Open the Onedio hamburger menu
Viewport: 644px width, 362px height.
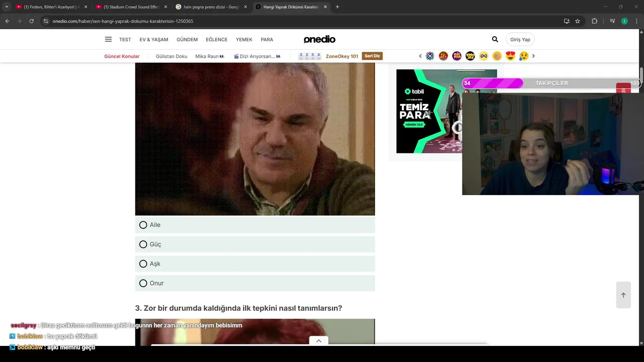click(x=108, y=39)
